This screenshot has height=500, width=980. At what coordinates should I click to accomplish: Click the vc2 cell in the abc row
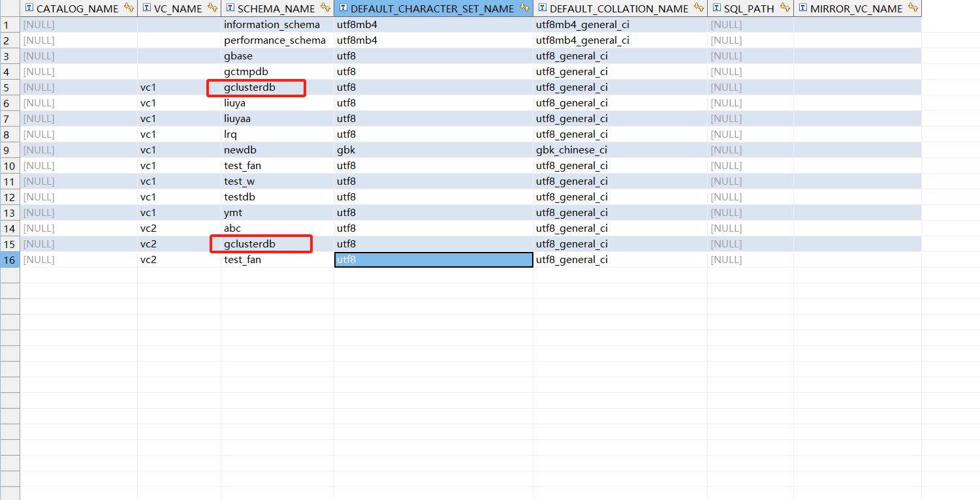pos(180,228)
